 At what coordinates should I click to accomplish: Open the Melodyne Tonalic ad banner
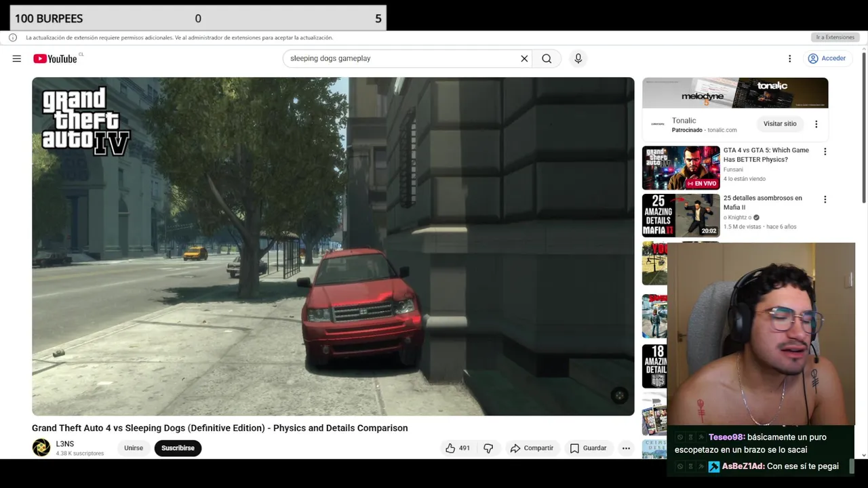coord(735,93)
